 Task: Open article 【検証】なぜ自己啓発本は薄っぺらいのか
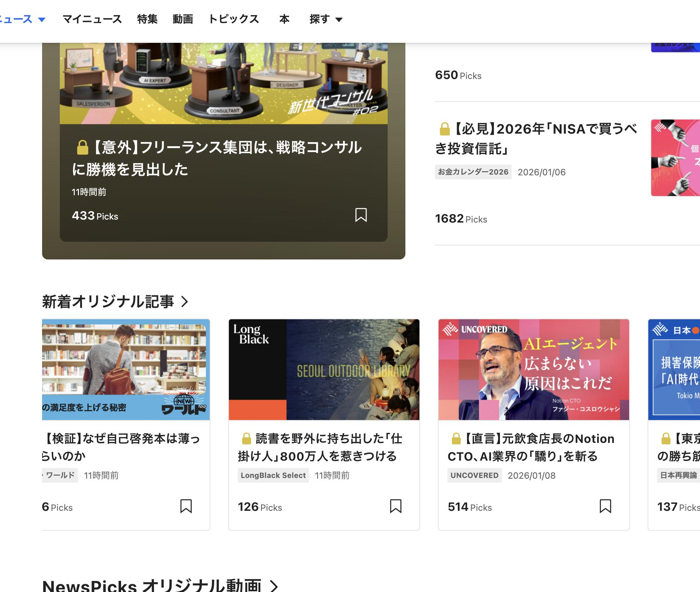click(x=121, y=447)
